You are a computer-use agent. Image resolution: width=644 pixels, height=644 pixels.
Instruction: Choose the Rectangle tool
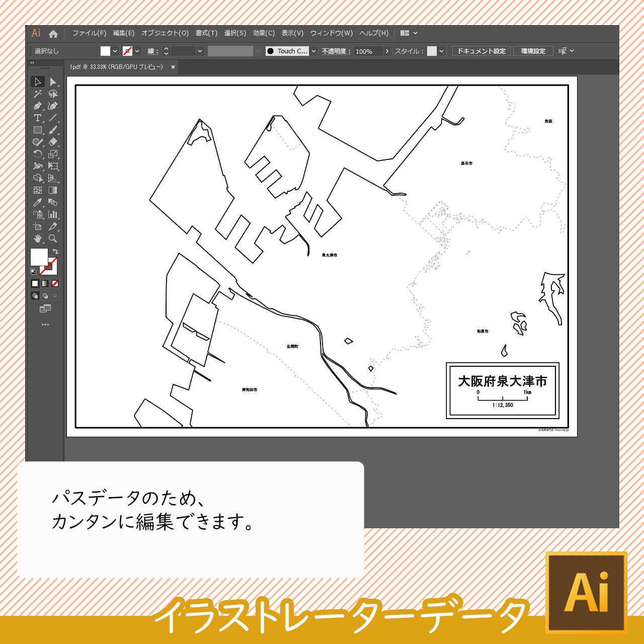click(x=38, y=130)
